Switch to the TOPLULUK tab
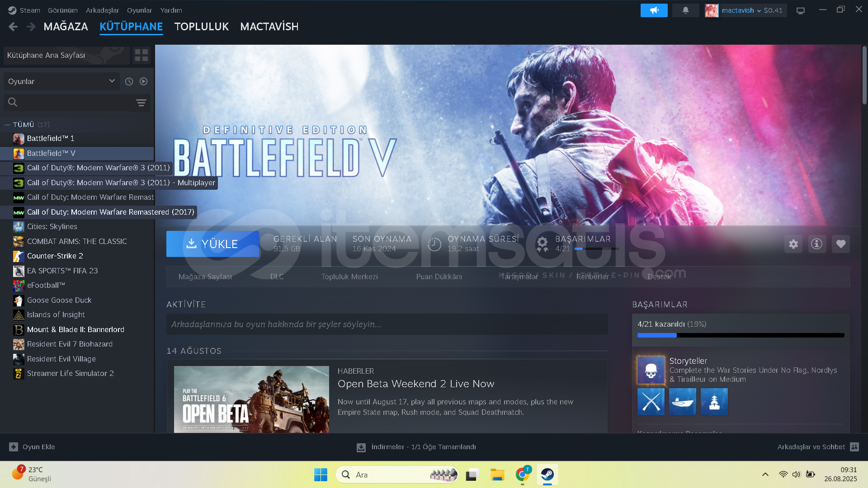Viewport: 868px width, 488px height. click(x=202, y=27)
